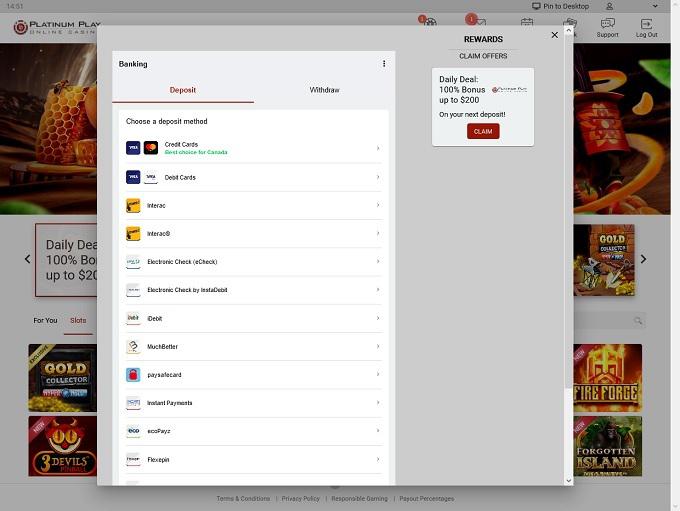Screen dimensions: 680x511
Task: Open the calendar icon in header
Action: (x=527, y=22)
